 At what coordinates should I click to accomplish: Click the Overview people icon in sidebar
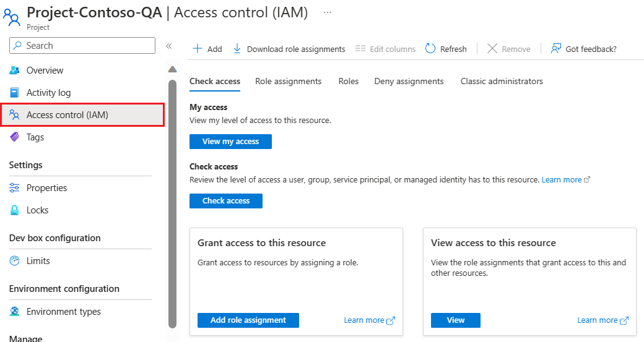pyautogui.click(x=14, y=70)
